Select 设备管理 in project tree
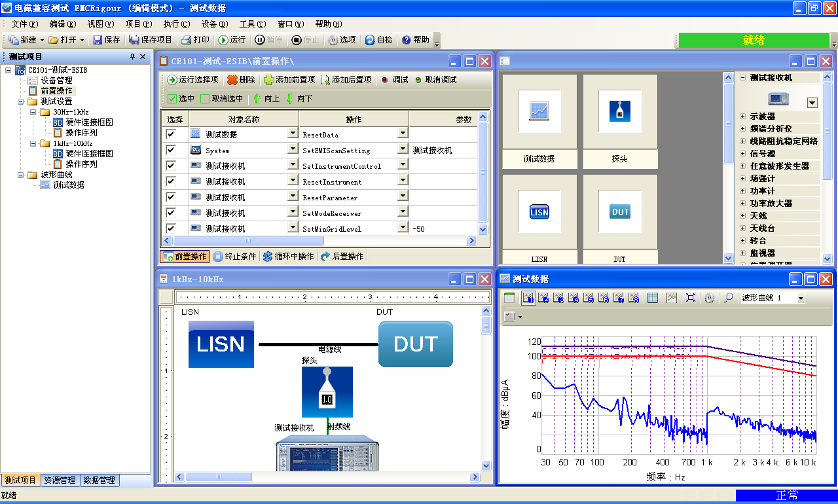 point(56,81)
